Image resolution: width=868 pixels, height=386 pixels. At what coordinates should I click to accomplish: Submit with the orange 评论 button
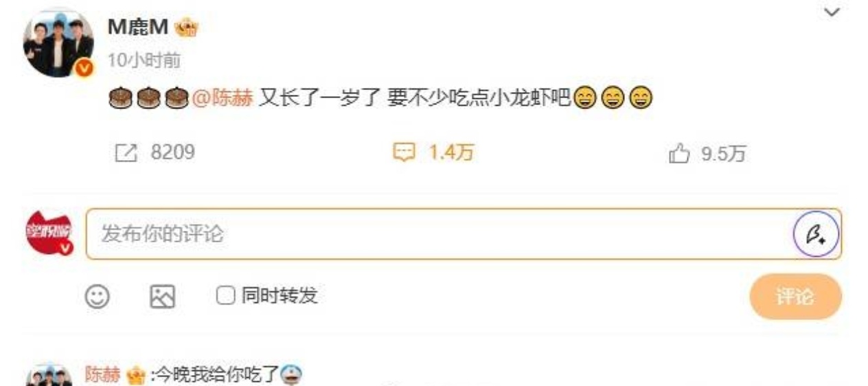coord(795,297)
